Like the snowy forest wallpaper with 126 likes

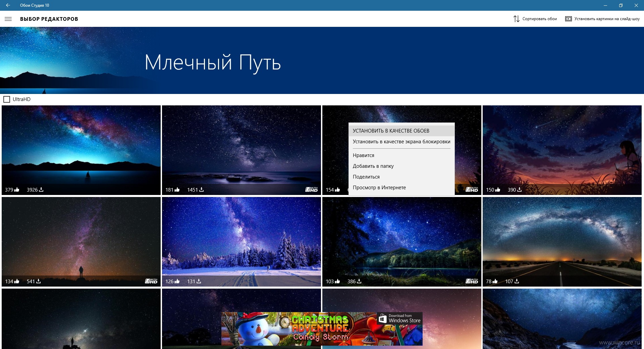click(177, 281)
